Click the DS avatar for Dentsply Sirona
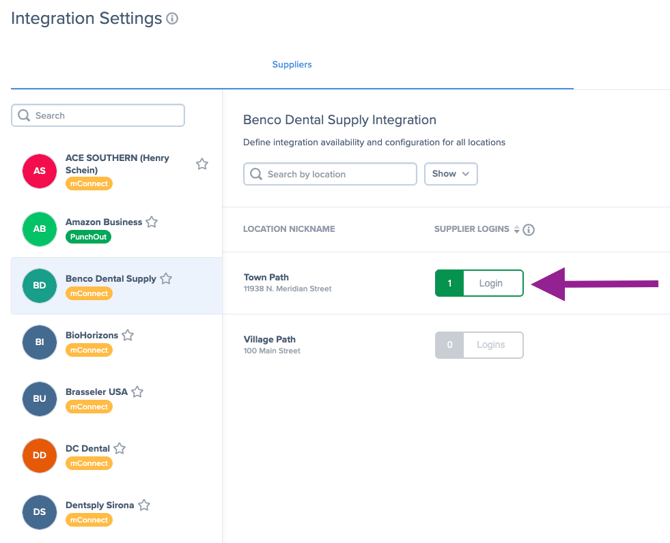This screenshot has height=543, width=670. pyautogui.click(x=39, y=512)
